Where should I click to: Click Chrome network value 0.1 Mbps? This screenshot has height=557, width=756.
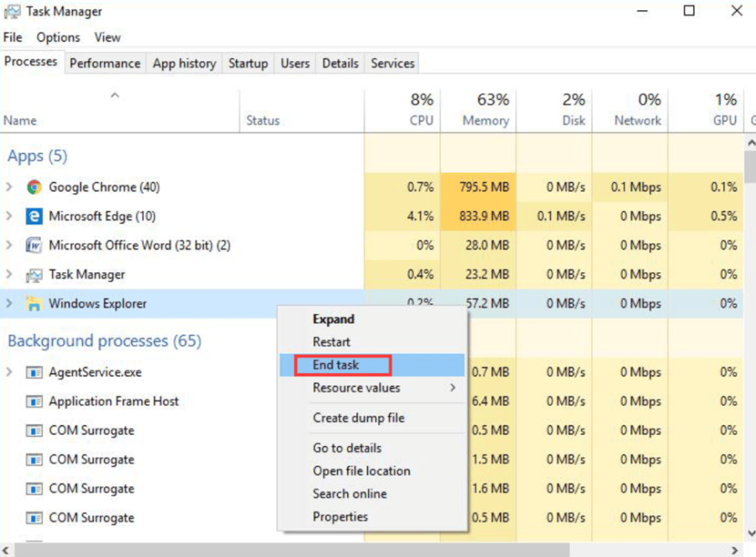point(636,187)
